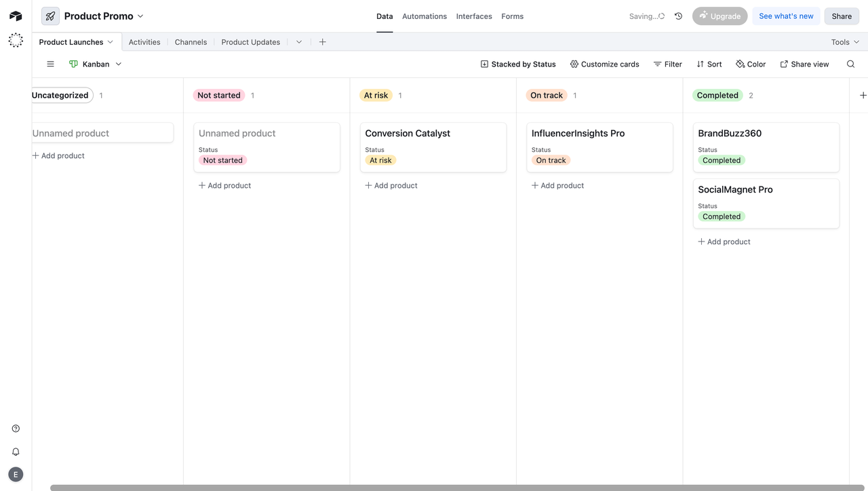The width and height of the screenshot is (868, 491).
Task: Switch to the Automations tab
Action: coord(424,16)
